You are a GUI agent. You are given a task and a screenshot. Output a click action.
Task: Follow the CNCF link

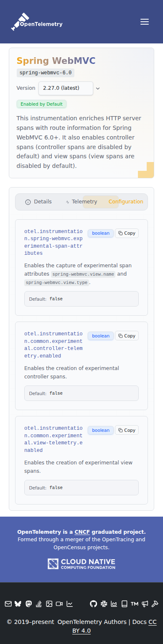82,532
